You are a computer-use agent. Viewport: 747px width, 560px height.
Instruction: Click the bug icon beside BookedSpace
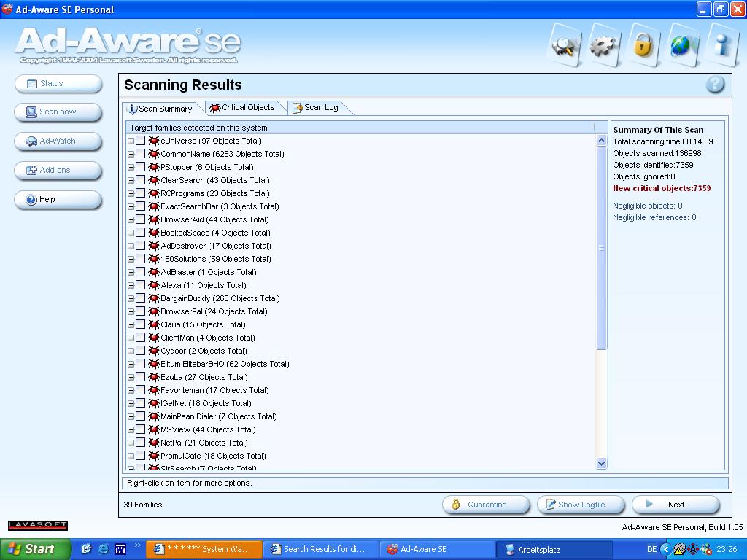click(x=153, y=233)
